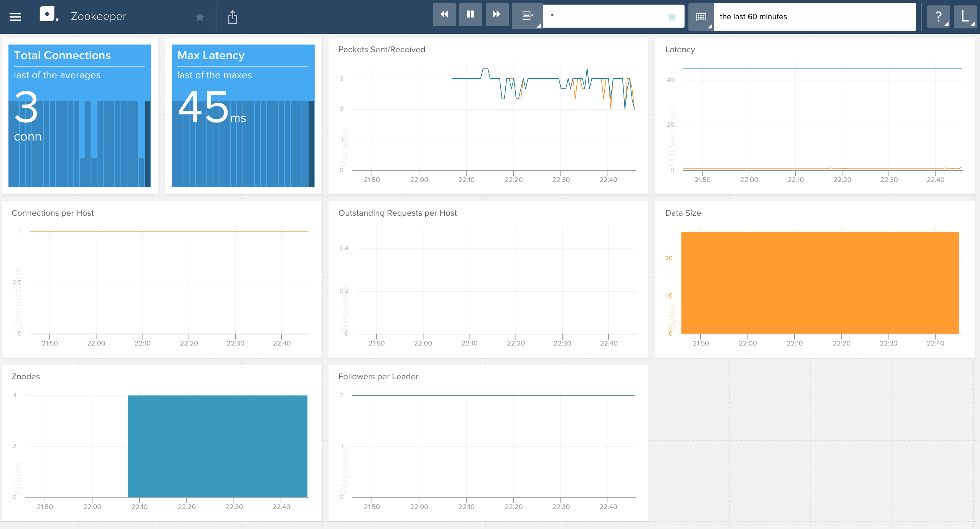Select 22:20 tick in Packets Sent/Received chart
The width and height of the screenshot is (980, 529).
click(513, 180)
